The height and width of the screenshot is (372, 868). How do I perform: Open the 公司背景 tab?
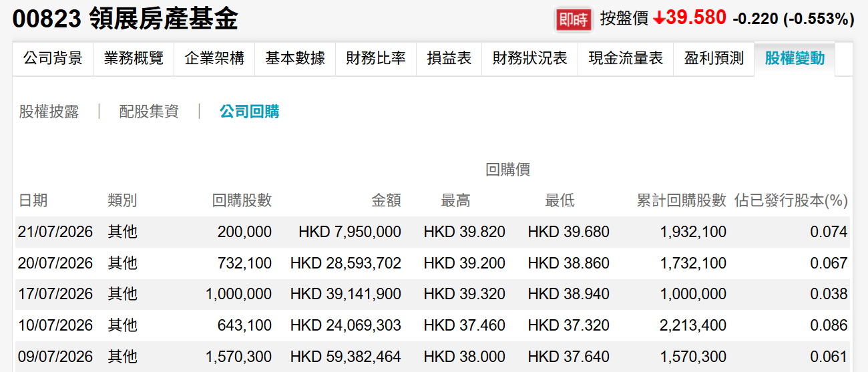[x=53, y=58]
